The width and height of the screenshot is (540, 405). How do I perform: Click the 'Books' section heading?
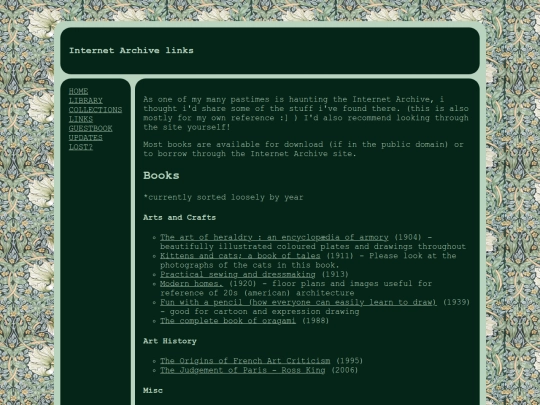(161, 176)
